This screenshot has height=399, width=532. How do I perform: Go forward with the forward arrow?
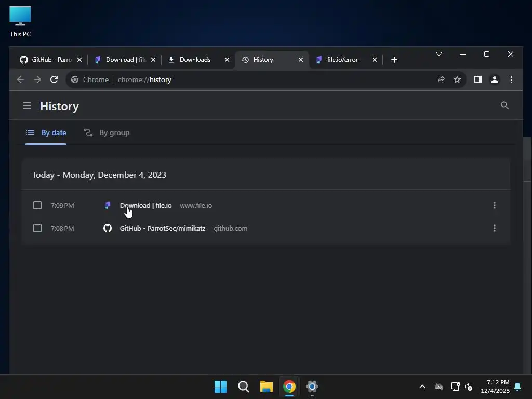pyautogui.click(x=37, y=79)
